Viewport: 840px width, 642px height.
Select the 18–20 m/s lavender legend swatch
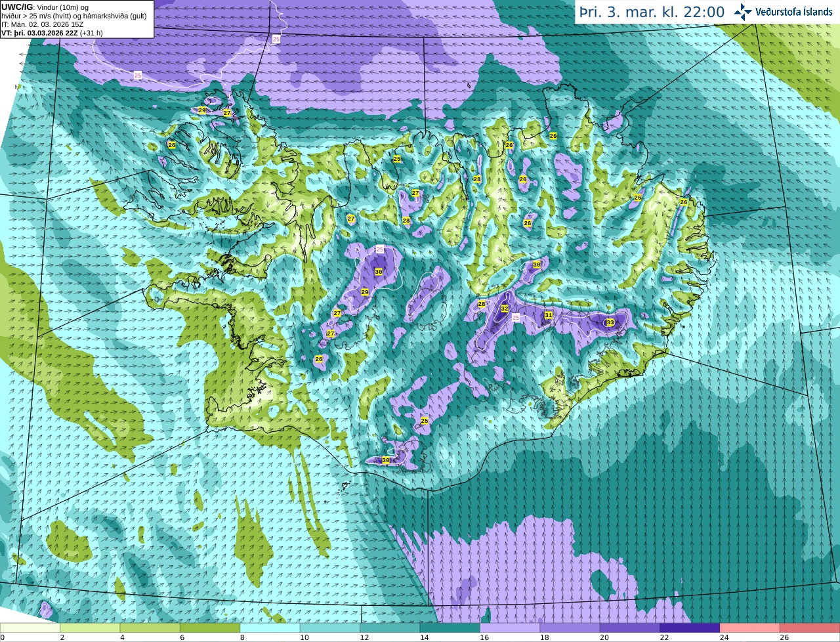click(570, 628)
